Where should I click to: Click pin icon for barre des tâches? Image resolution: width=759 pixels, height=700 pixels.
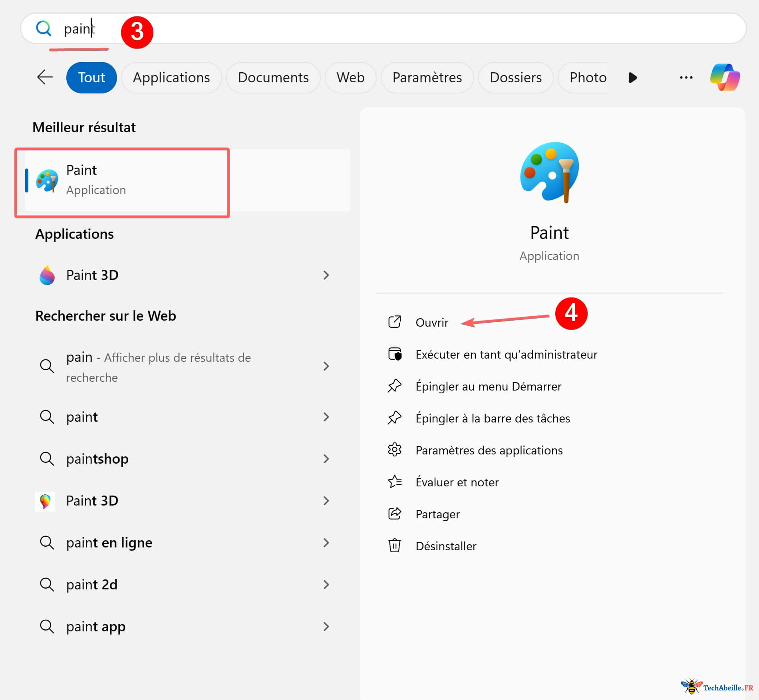point(395,418)
